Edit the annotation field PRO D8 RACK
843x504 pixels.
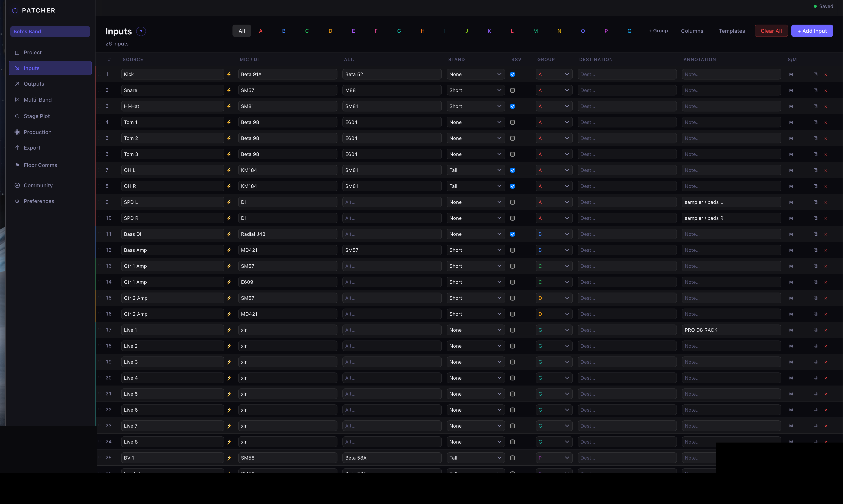point(731,330)
